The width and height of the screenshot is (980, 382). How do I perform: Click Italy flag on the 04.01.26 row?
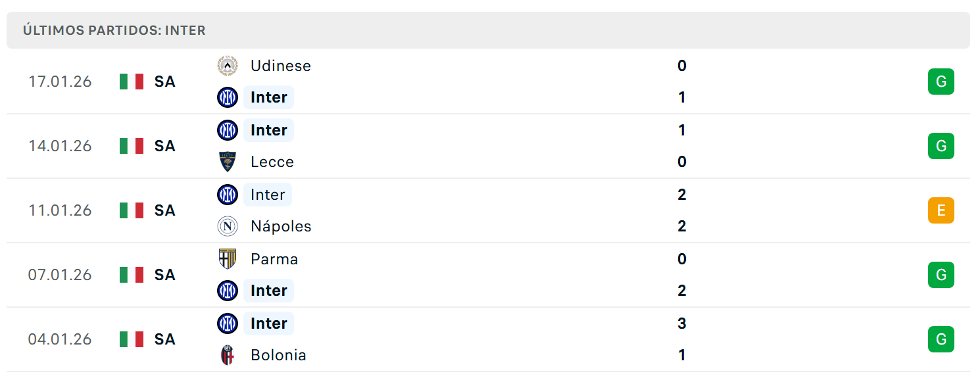pos(132,339)
